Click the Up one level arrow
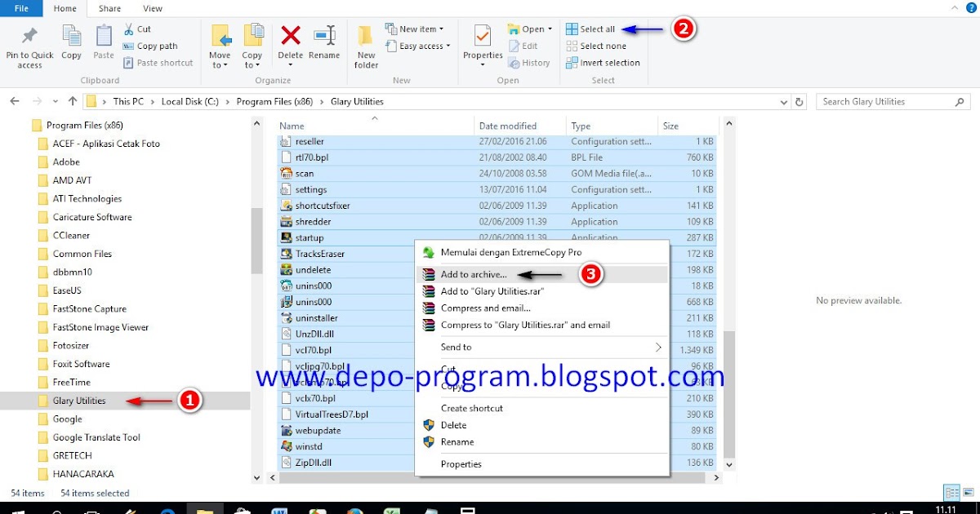 click(x=73, y=101)
